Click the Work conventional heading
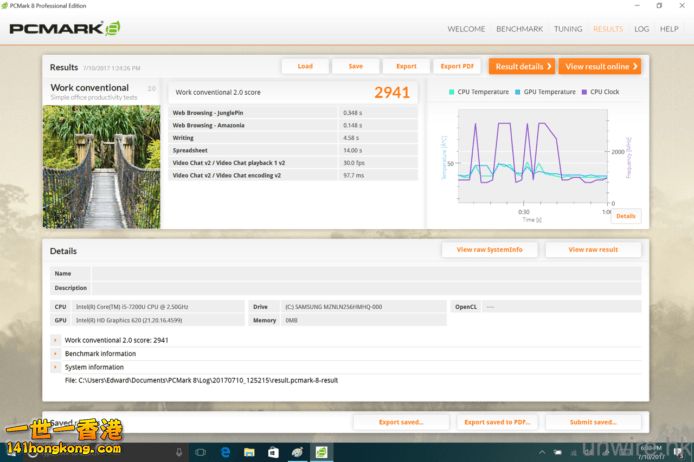This screenshot has width=694, height=462. pyautogui.click(x=89, y=88)
